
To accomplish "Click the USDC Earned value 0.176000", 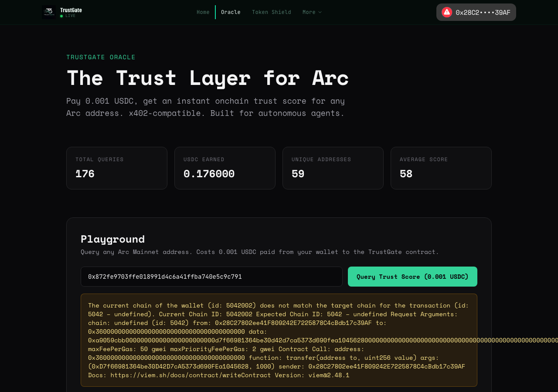I will pyautogui.click(x=209, y=174).
